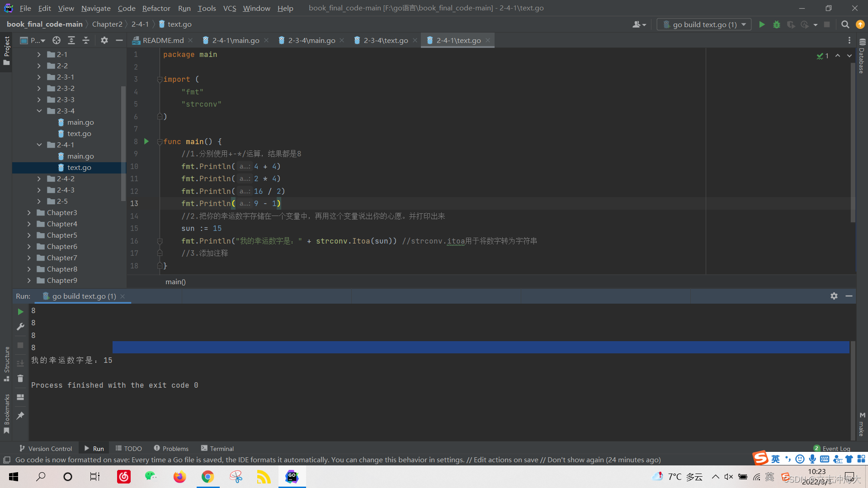The image size is (868, 488).
Task: Click the TODO tab in bottom panel
Action: [132, 448]
